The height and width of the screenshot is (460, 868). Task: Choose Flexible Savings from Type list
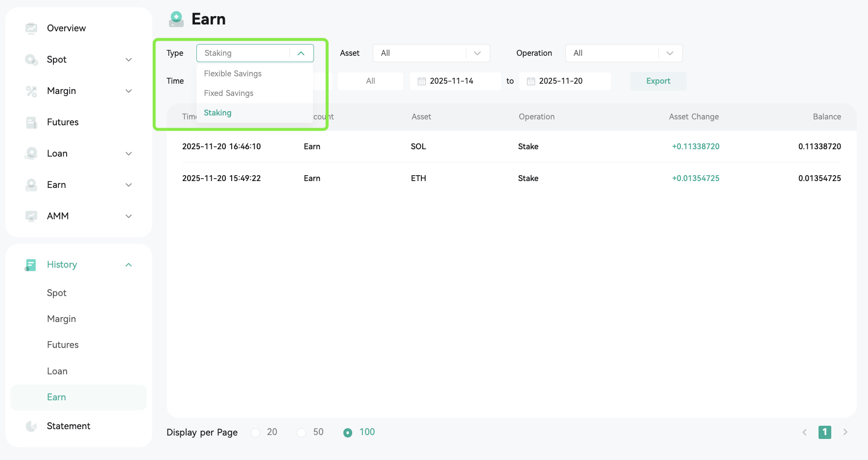click(x=255, y=74)
